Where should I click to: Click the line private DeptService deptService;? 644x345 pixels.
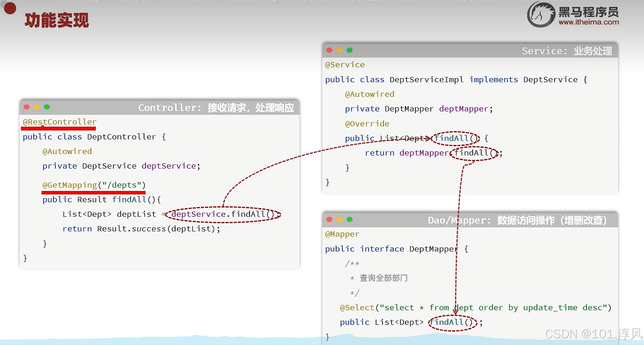pyautogui.click(x=121, y=166)
